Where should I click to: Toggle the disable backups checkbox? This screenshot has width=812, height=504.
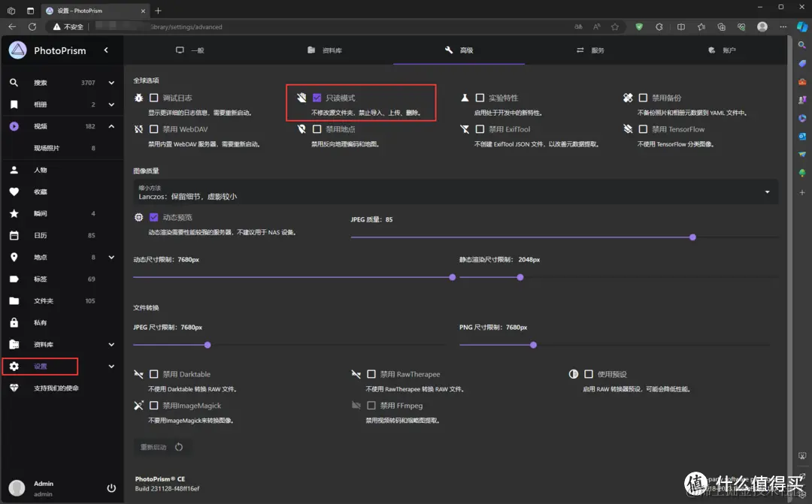(643, 98)
